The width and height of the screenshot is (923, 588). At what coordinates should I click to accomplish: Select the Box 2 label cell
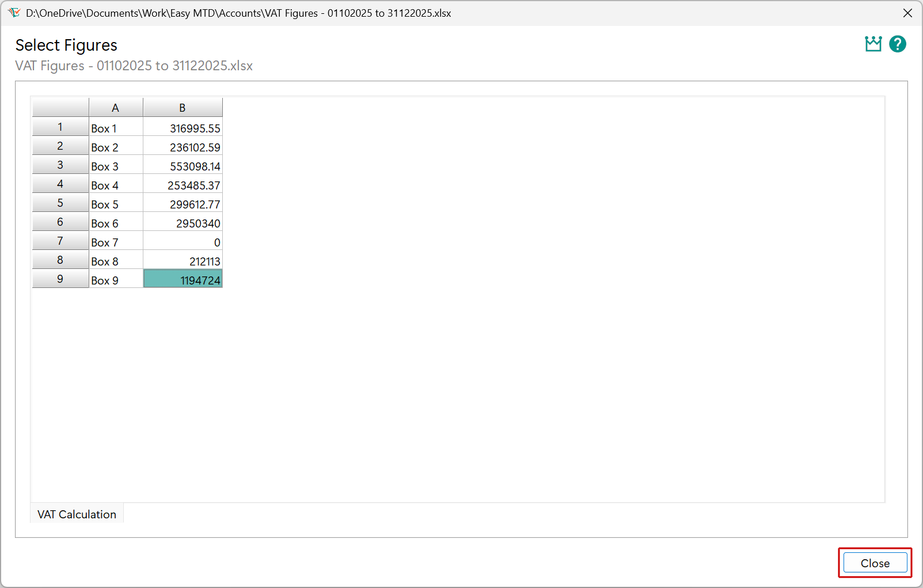click(x=115, y=146)
